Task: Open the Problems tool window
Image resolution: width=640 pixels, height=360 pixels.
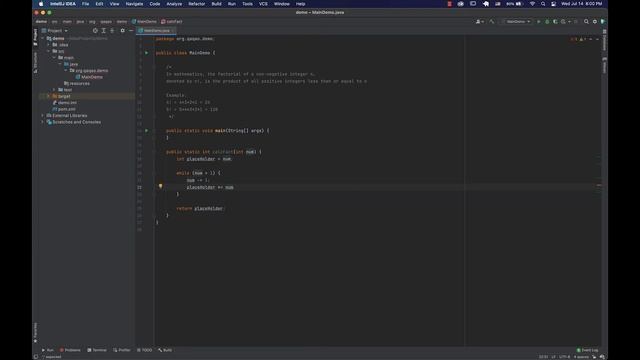Action: pos(70,350)
